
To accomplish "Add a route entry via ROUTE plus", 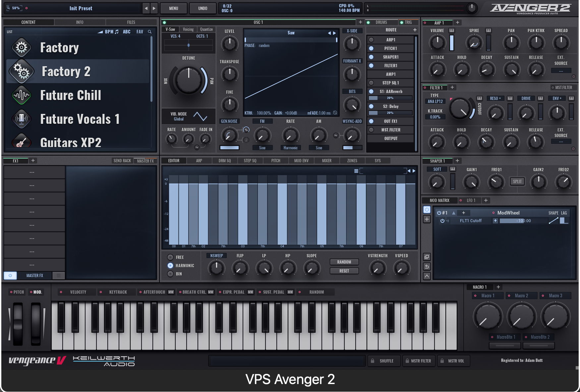I will pos(415,30).
